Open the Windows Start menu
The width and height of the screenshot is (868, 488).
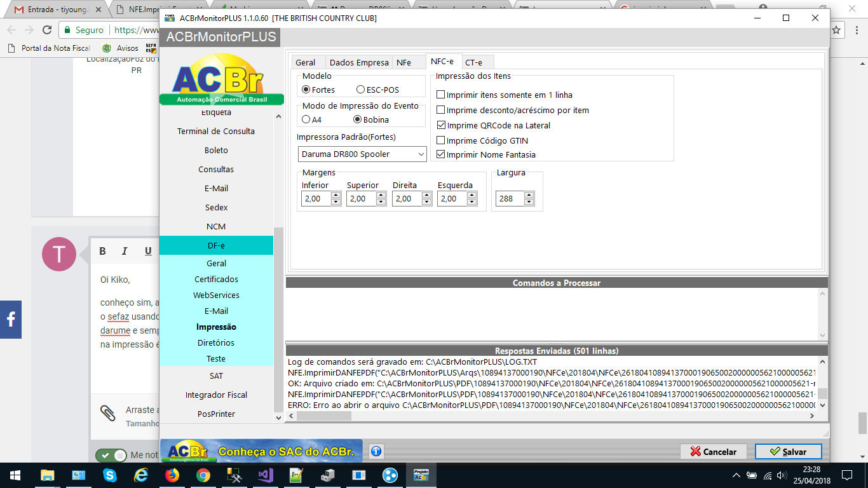click(15, 475)
